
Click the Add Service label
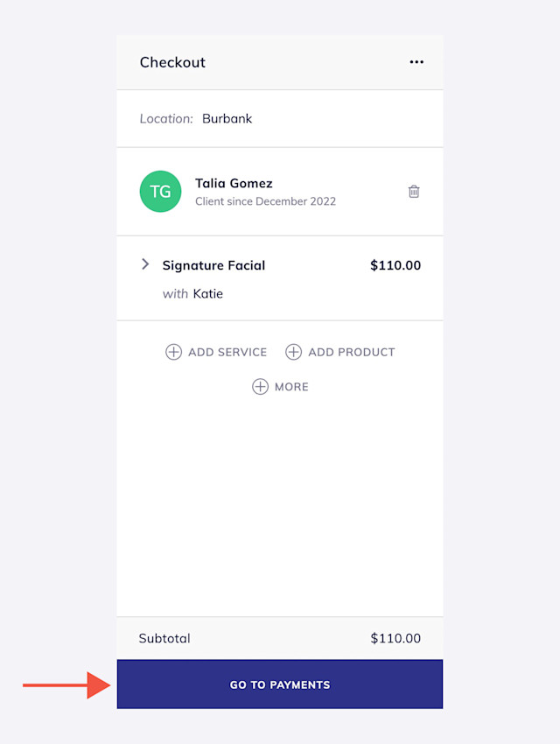click(x=227, y=352)
